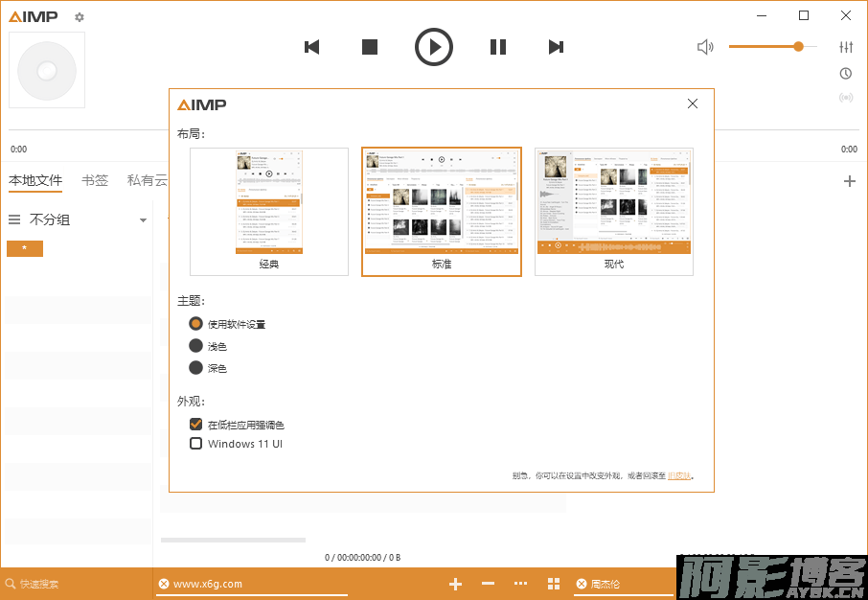Enable Windows 11 UI checkbox

click(196, 444)
